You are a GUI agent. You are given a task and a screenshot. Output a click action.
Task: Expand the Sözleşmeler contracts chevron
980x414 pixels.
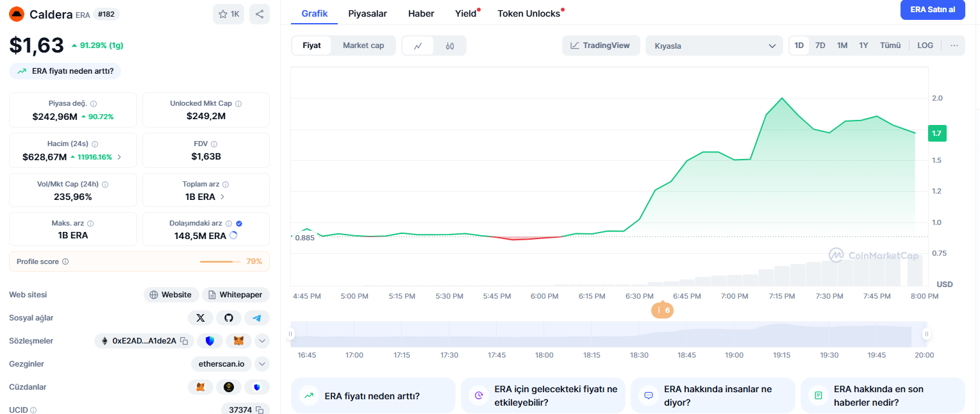tap(262, 341)
